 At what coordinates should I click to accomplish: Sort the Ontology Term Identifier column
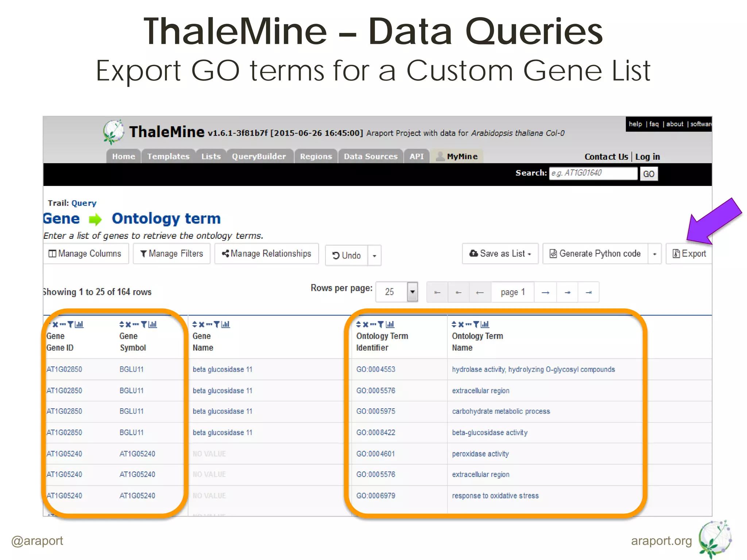pos(359,324)
